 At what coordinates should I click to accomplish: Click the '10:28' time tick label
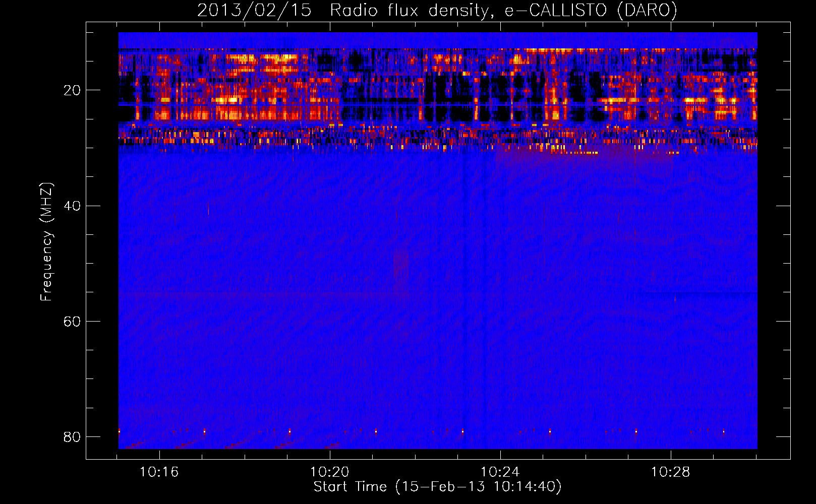(670, 472)
